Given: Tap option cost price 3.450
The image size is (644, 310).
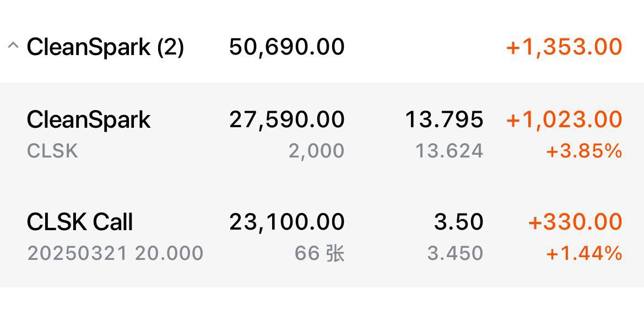Looking at the screenshot, I should pos(455,253).
